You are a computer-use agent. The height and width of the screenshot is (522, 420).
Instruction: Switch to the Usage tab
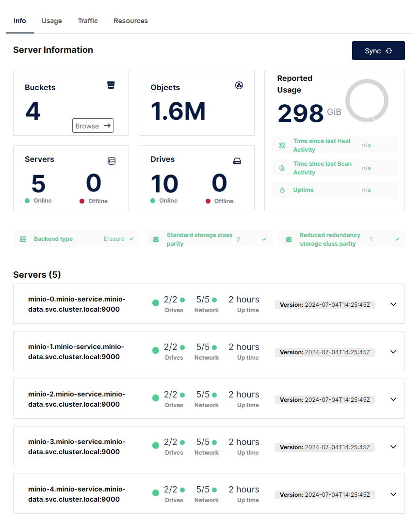point(51,21)
